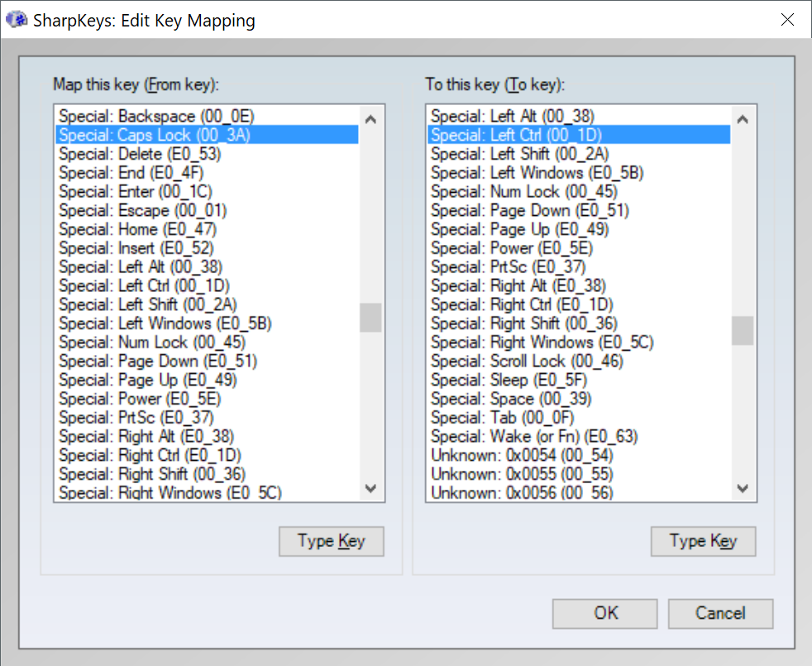Pick Right Shift (00_36) in From key list
Screen dimensions: 812x666
point(208,474)
